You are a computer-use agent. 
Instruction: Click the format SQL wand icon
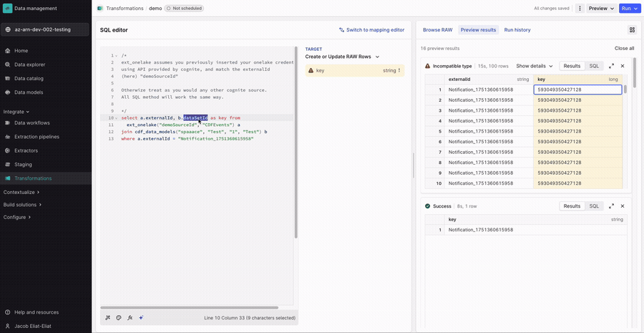[107, 318]
